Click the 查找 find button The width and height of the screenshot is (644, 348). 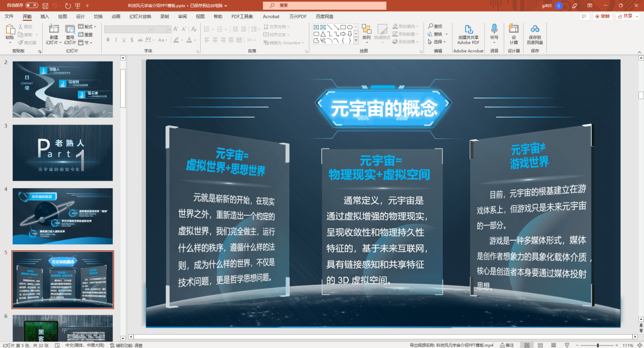click(435, 26)
